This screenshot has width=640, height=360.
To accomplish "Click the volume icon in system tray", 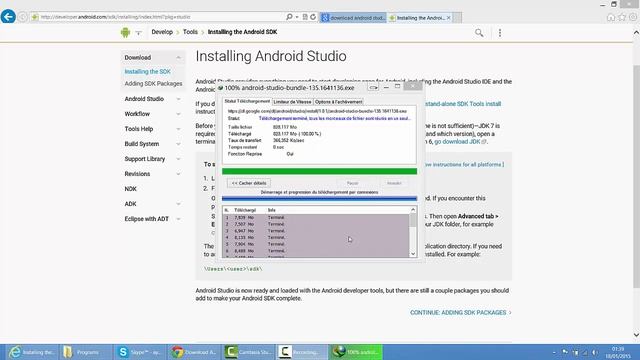I will pos(595,352).
